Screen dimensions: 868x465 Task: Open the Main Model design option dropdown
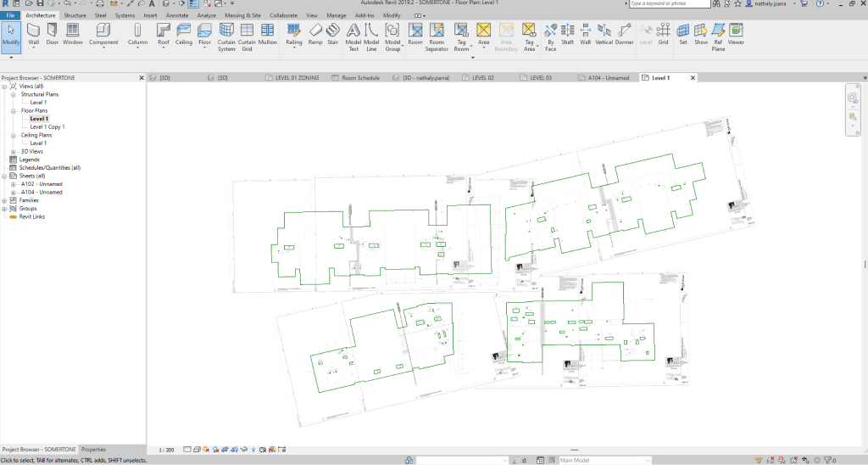click(604, 460)
